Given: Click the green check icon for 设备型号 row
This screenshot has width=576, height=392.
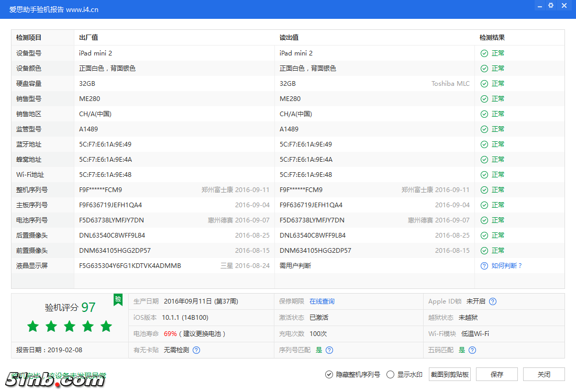Looking at the screenshot, I should click(483, 53).
